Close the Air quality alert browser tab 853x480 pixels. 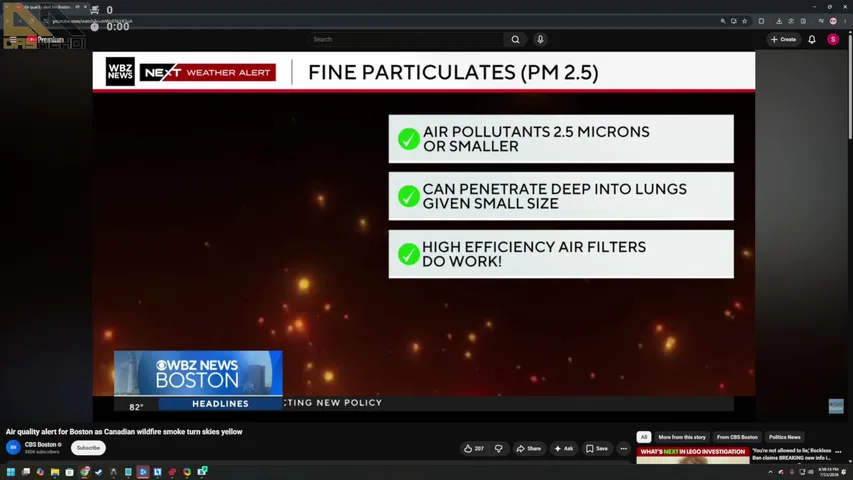[x=85, y=7]
